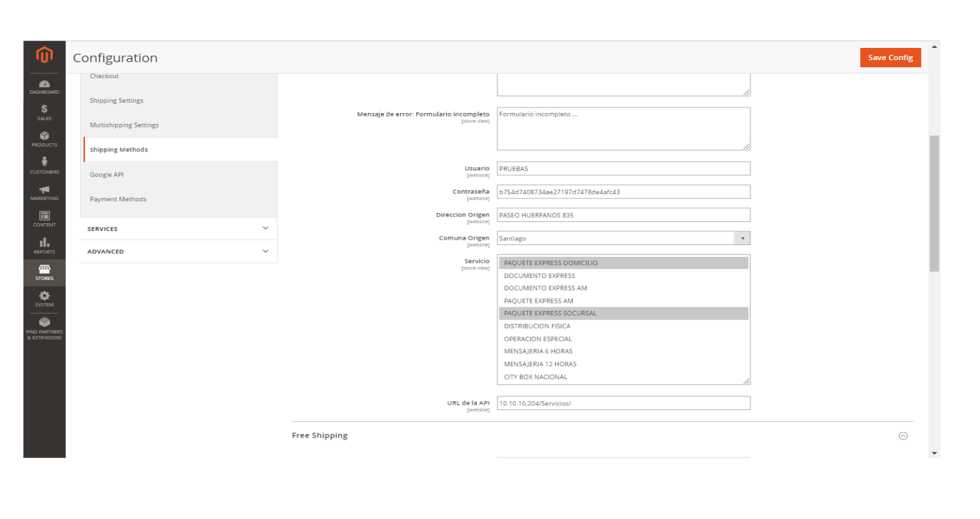Image resolution: width=980 pixels, height=519 pixels.
Task: Click the Usuario input field
Action: pyautogui.click(x=623, y=168)
